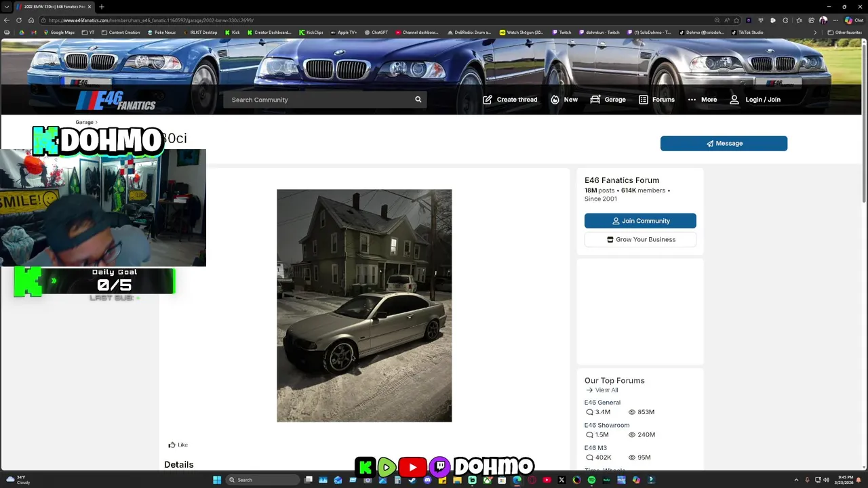Open the IRLKIT Desktop bookmark
Viewport: 868px width, 488px height.
(x=200, y=32)
